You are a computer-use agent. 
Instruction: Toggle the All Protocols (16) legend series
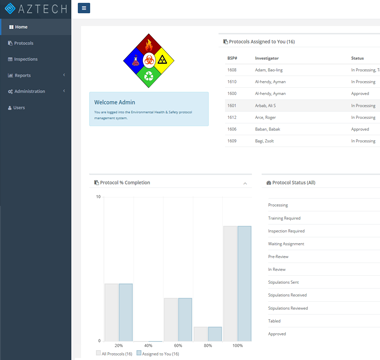coord(114,354)
